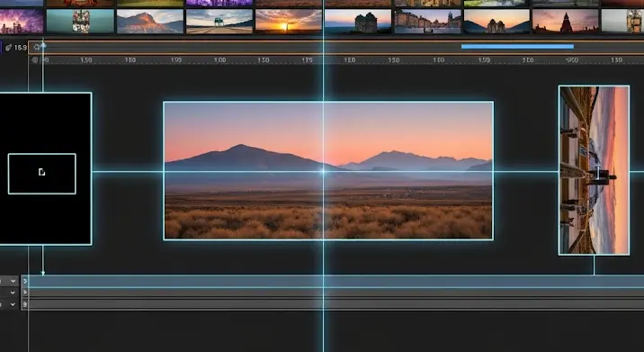Screen dimensions: 644x352
Task: Click the icon heading the bottom track
Action: pyautogui.click(x=25, y=304)
